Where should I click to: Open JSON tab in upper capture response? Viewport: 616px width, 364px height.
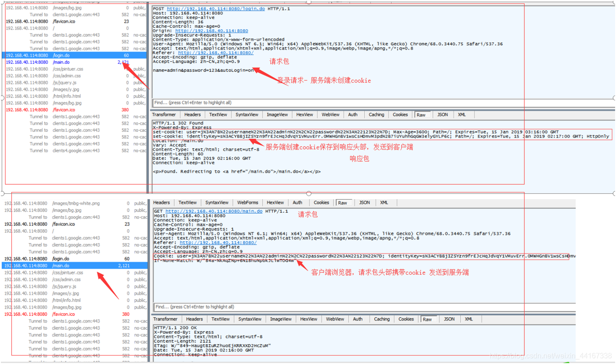pos(443,115)
